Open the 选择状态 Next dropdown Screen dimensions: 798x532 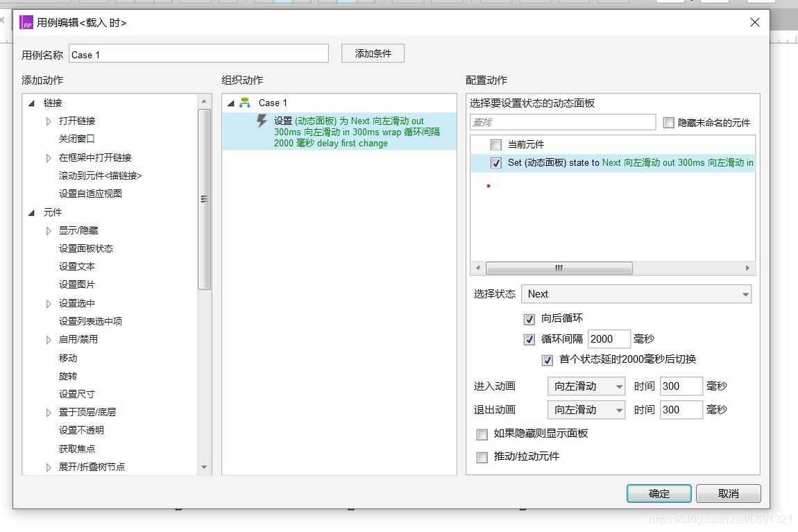(636, 294)
